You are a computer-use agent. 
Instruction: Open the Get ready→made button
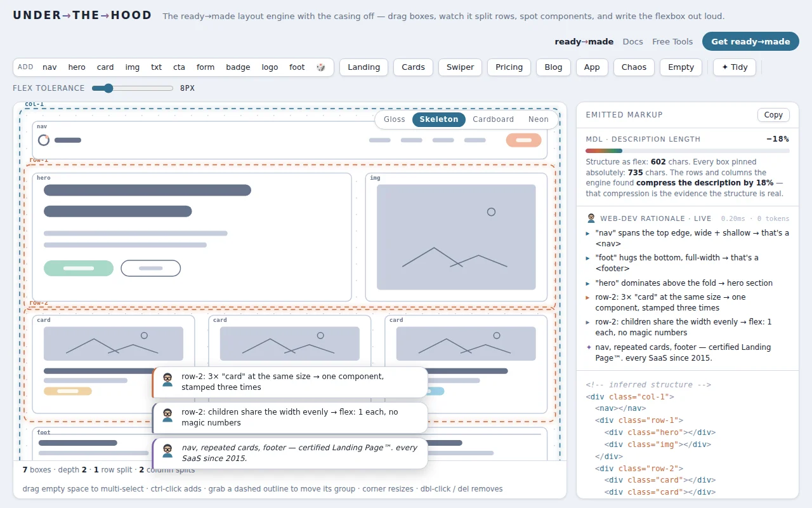point(750,42)
